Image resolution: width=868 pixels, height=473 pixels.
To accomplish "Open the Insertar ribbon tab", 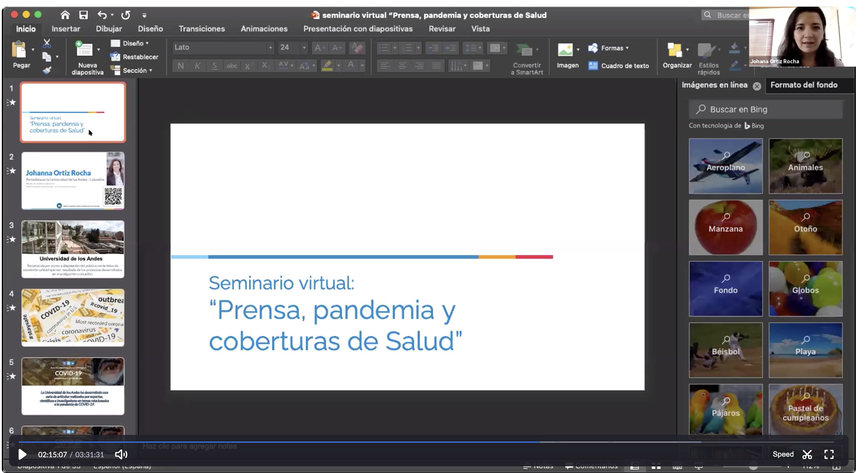I will pos(66,28).
